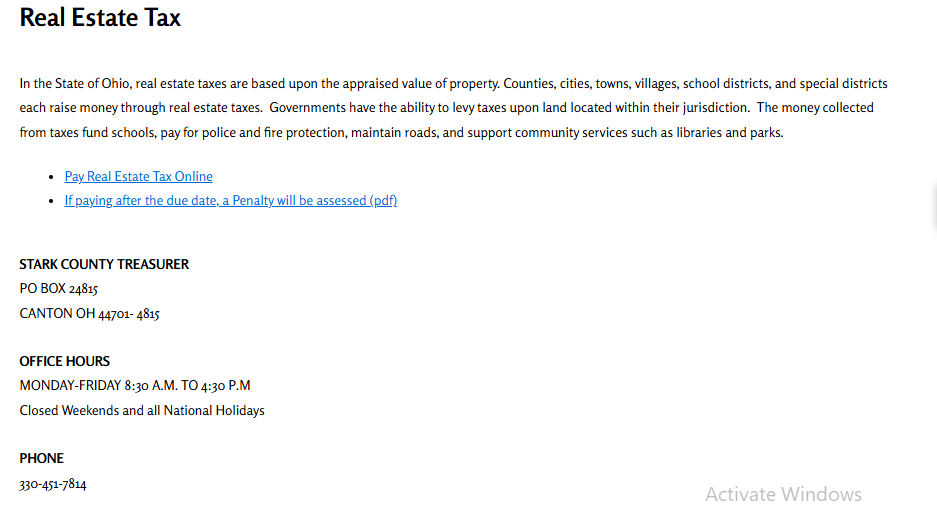Select the OFFICE HOURS heading
937x509 pixels.
point(65,361)
